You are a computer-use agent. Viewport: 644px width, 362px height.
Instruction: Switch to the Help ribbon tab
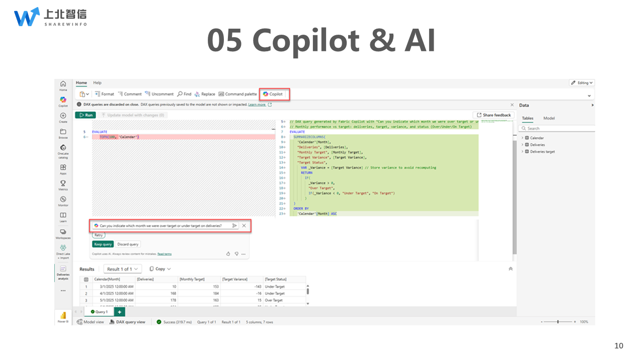point(97,83)
